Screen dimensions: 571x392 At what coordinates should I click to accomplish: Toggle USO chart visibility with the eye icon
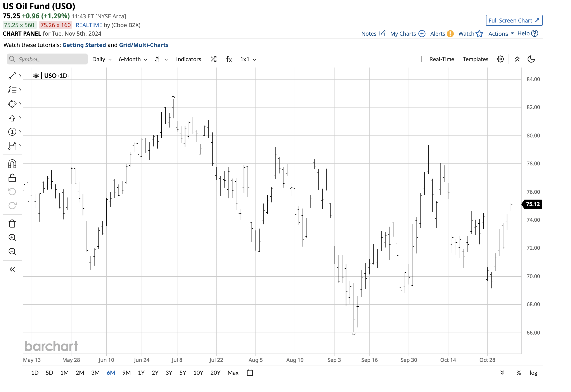[36, 75]
